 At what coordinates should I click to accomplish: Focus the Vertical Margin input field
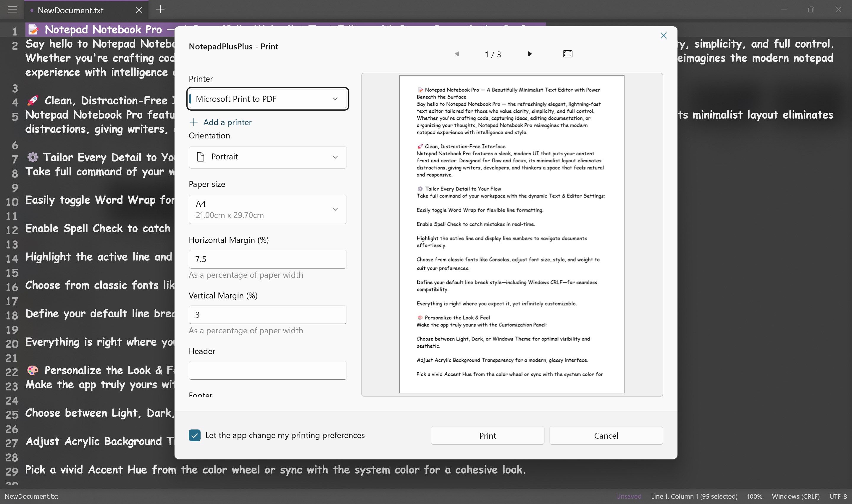268,315
